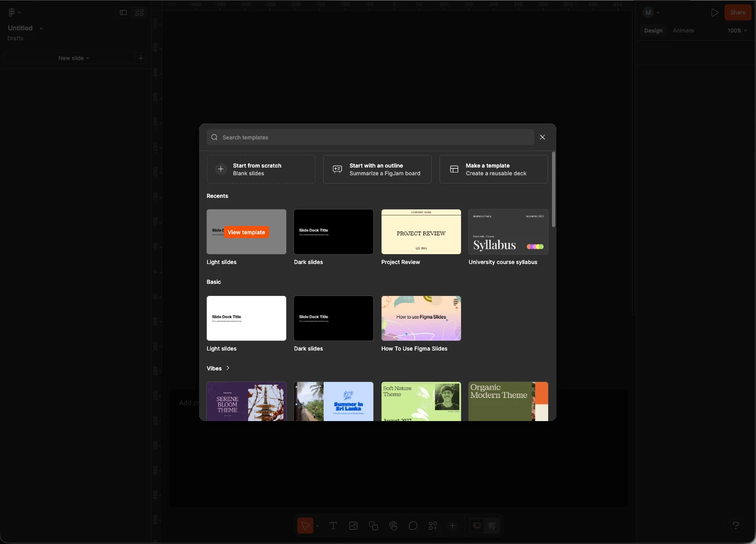Open Dark slides template in Recents
The width and height of the screenshot is (756, 544).
[334, 231]
